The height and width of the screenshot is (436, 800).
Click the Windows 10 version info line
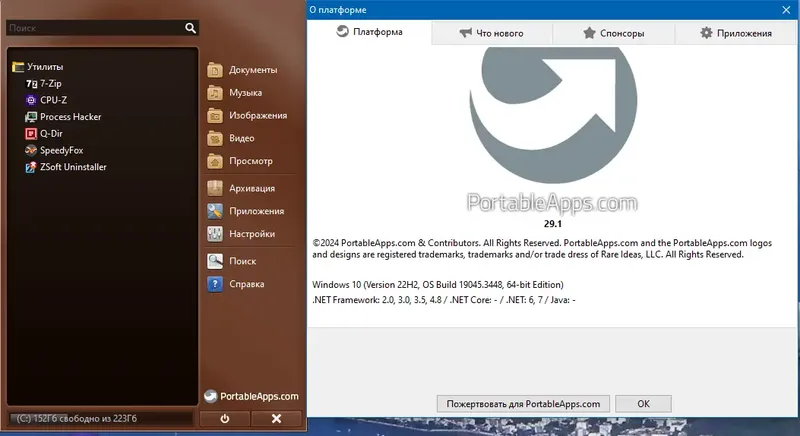point(438,285)
